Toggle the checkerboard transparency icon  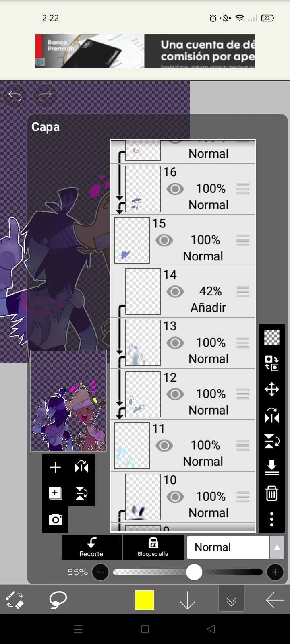click(x=272, y=337)
